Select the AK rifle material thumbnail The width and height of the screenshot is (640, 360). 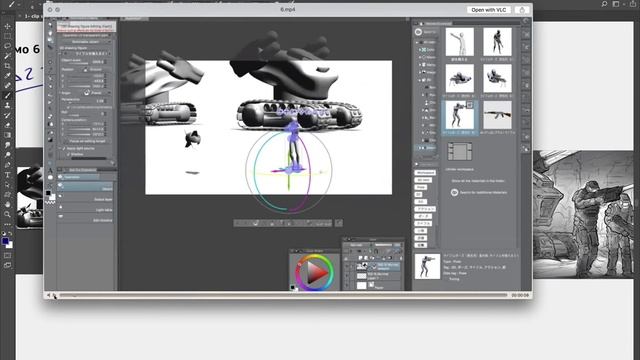coord(497,116)
